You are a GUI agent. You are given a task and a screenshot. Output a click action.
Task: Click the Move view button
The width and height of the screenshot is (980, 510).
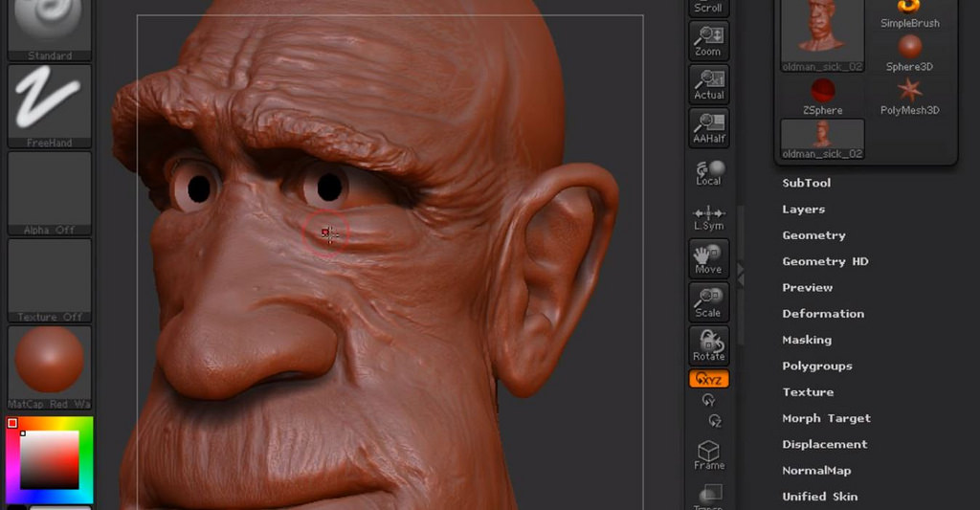point(709,258)
